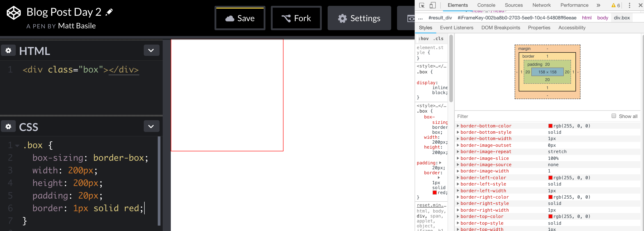This screenshot has width=644, height=231.
Task: Select the inspect element tool
Action: [x=422, y=5]
